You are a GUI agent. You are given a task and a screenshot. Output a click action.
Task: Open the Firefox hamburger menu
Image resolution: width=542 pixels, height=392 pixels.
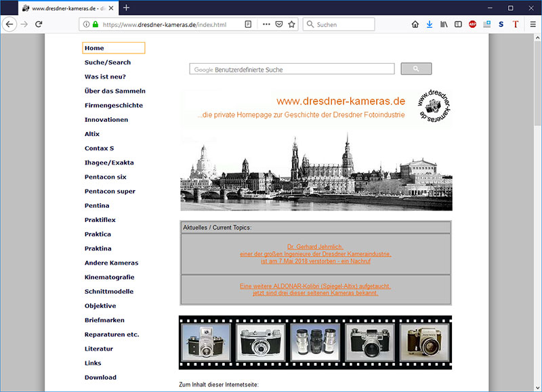(533, 24)
